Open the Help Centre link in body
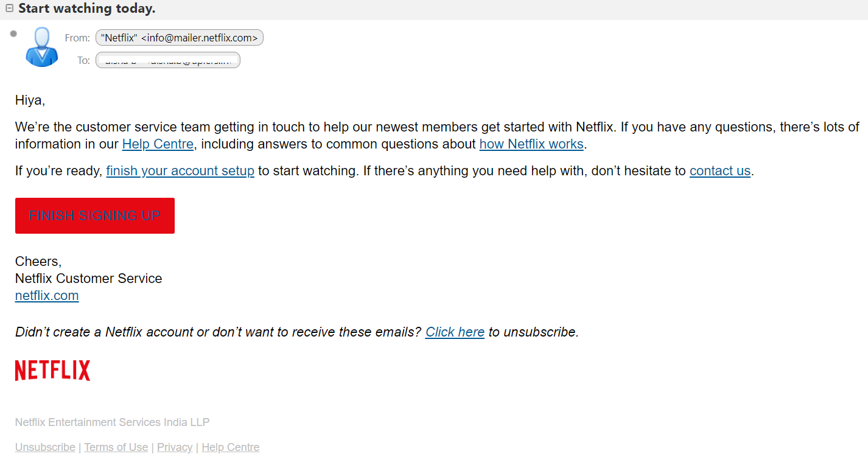The width and height of the screenshot is (868, 454). [158, 144]
